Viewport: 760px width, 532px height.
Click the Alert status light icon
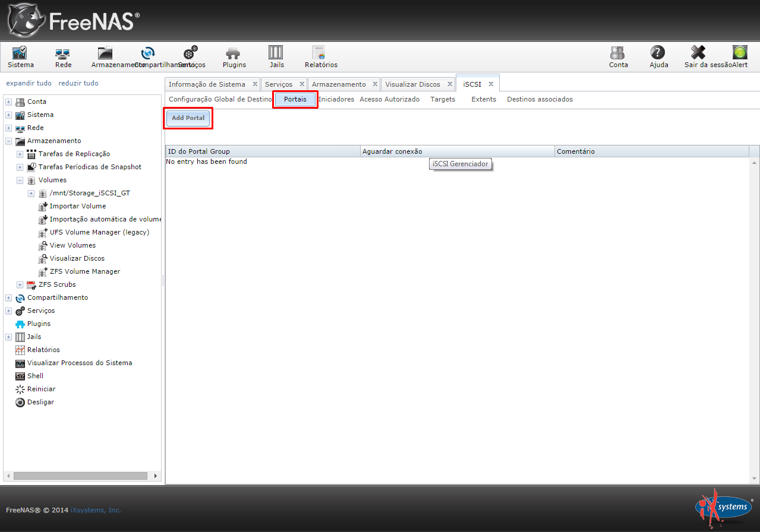740,53
